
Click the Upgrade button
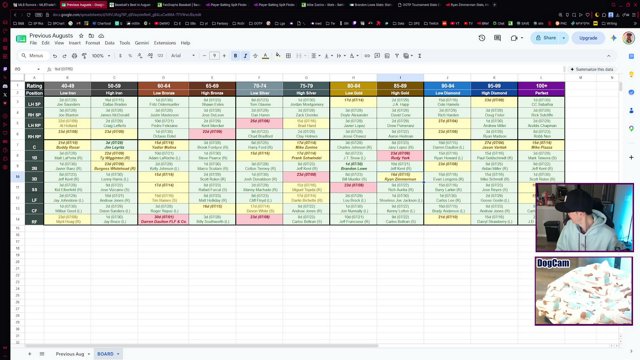click(x=588, y=38)
